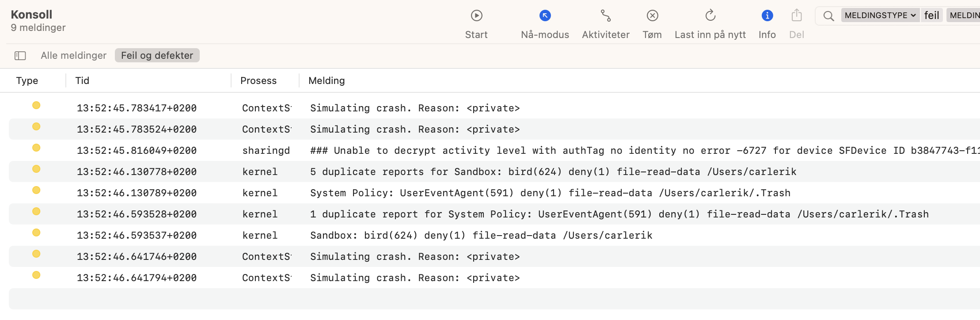This screenshot has height=320, width=980.
Task: Click the 'feil' search filter token
Action: (931, 15)
